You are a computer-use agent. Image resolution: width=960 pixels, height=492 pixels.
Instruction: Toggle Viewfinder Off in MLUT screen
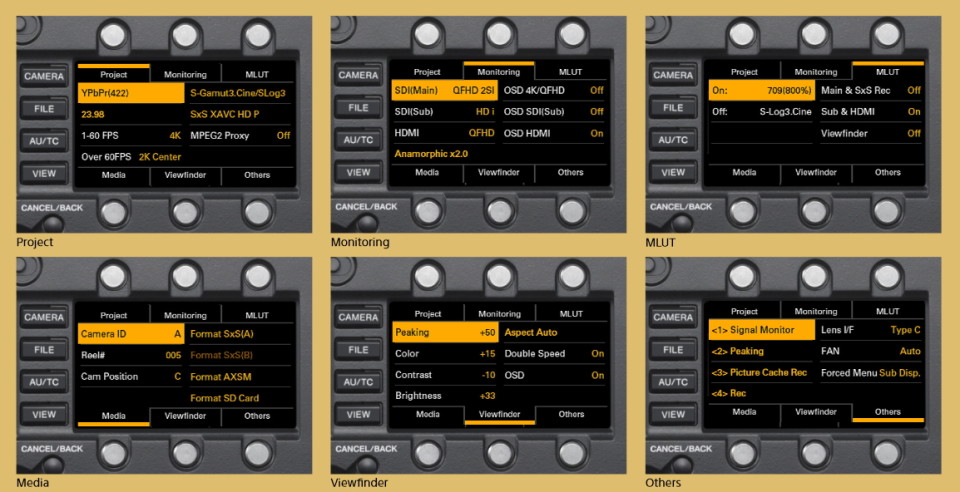[871, 133]
